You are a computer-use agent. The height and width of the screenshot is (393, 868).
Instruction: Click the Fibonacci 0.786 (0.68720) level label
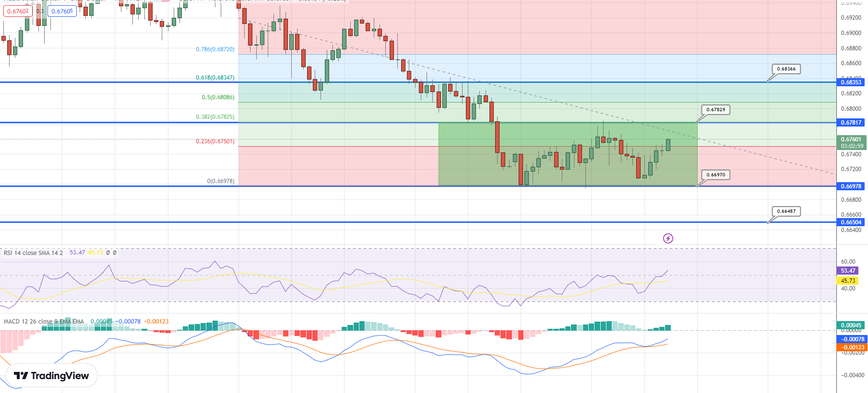[215, 49]
